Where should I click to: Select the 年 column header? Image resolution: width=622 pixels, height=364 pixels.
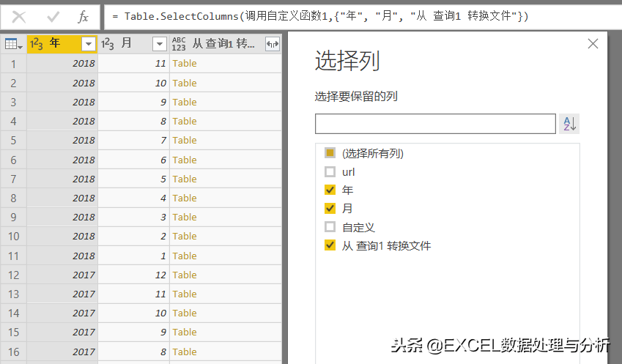click(x=62, y=44)
